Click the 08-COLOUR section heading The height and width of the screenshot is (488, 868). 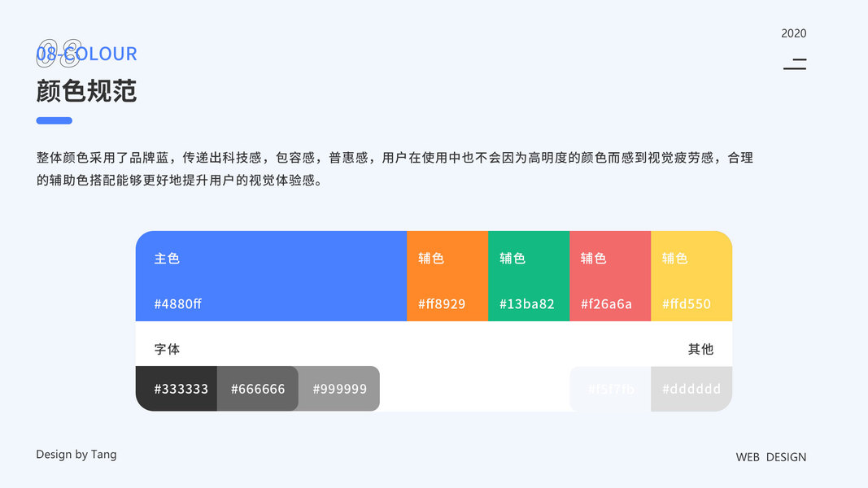pos(86,54)
